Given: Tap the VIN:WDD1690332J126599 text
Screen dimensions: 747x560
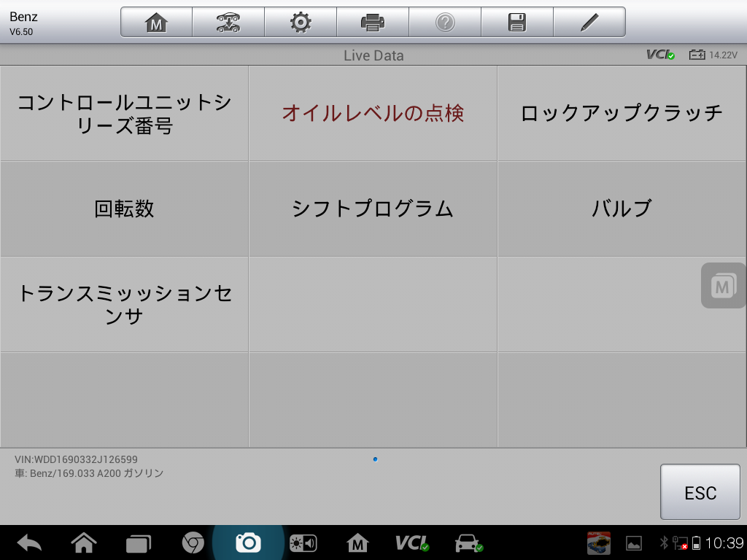Looking at the screenshot, I should pyautogui.click(x=76, y=459).
